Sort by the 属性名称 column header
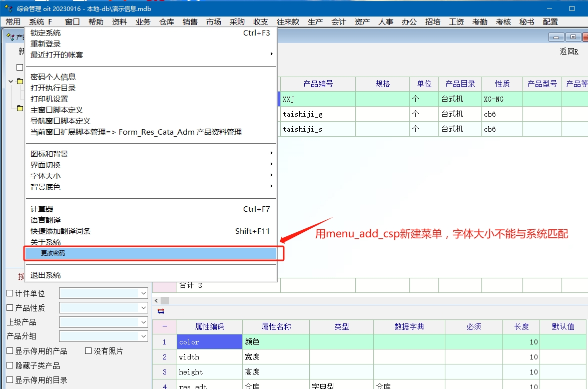This screenshot has height=389, width=588. [x=276, y=326]
